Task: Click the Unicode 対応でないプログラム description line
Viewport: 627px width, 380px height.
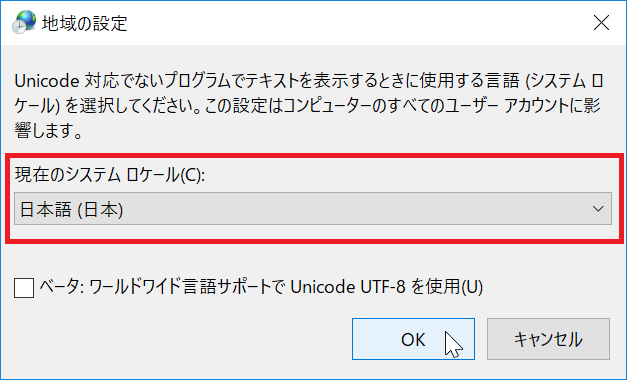Action: [x=309, y=81]
